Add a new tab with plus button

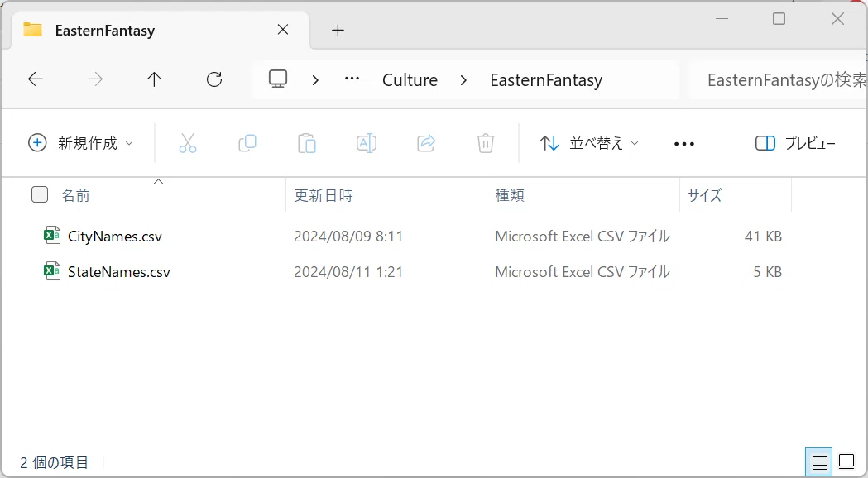338,31
